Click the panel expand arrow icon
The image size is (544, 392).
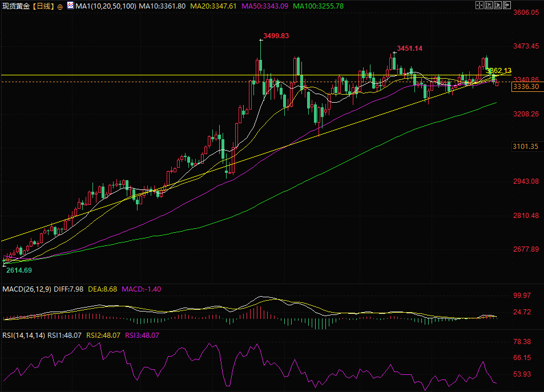[x=506, y=5]
